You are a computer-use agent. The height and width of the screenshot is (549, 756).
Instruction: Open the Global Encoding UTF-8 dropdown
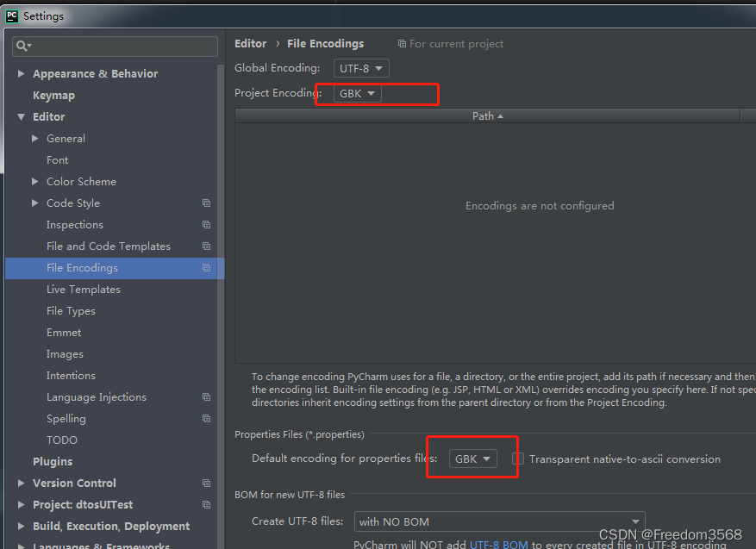point(360,67)
